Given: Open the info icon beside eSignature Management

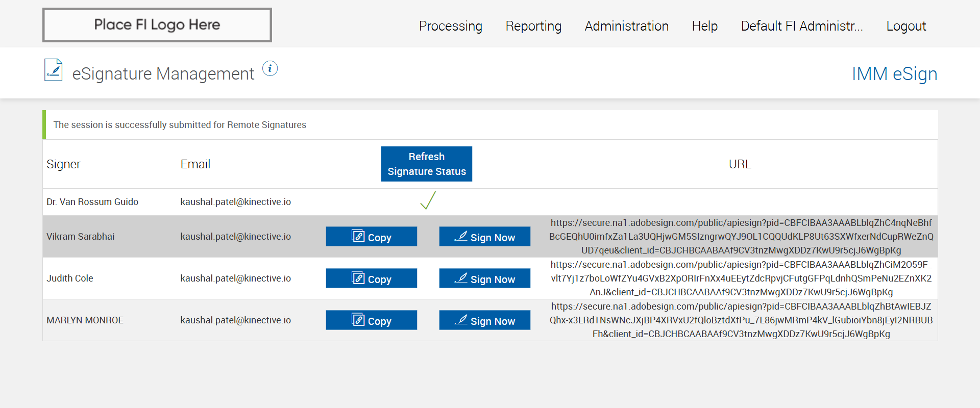Looking at the screenshot, I should click(270, 68).
